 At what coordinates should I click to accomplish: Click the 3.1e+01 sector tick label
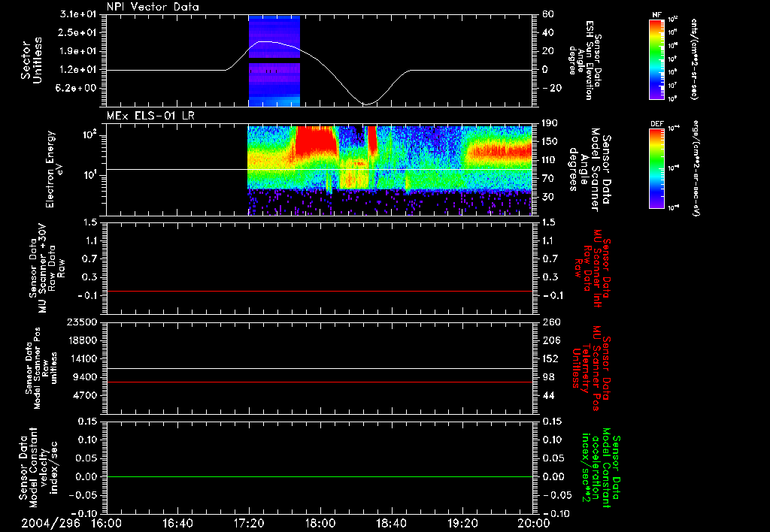[x=78, y=14]
